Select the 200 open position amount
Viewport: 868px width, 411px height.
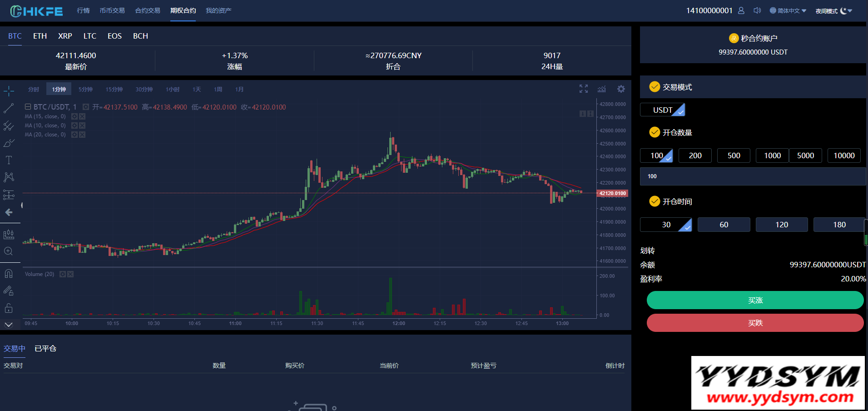pos(695,155)
